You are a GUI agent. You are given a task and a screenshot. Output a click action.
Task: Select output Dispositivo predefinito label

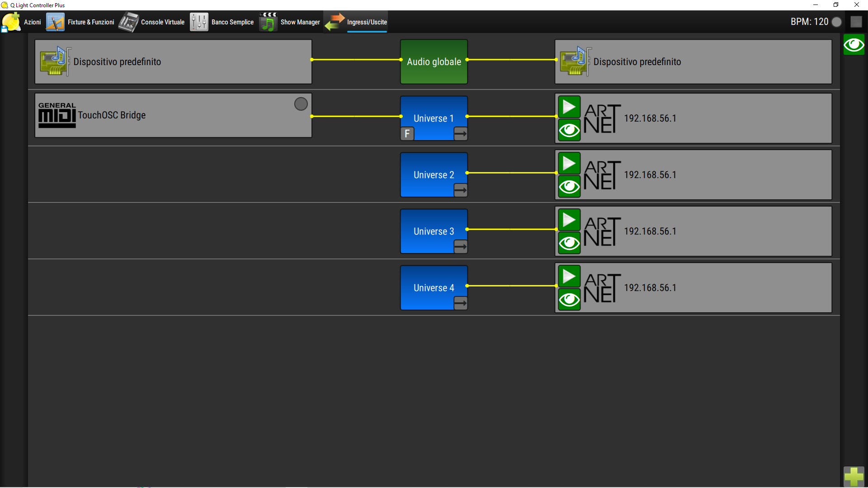[x=637, y=62]
